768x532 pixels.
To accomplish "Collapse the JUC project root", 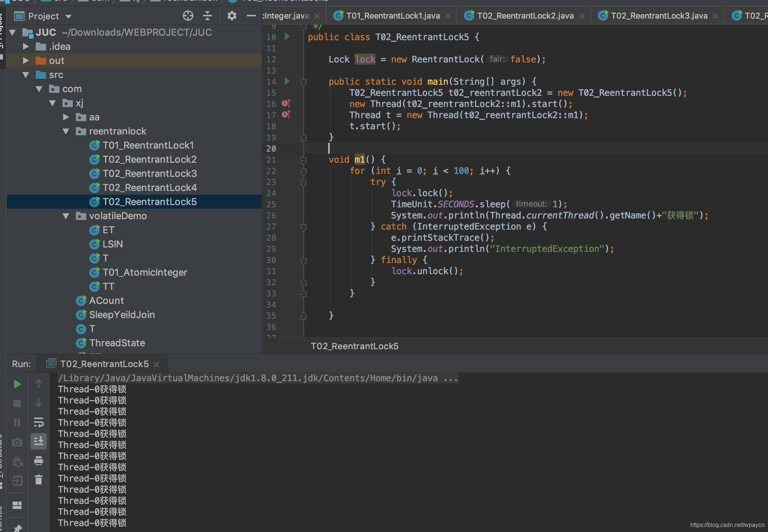I will [12, 32].
